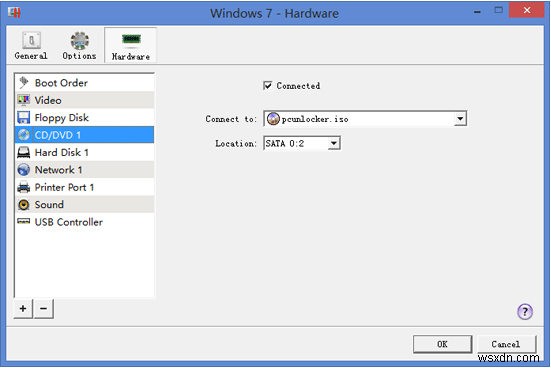The width and height of the screenshot is (551, 368).
Task: Open help via the question mark icon
Action: pyautogui.click(x=525, y=311)
